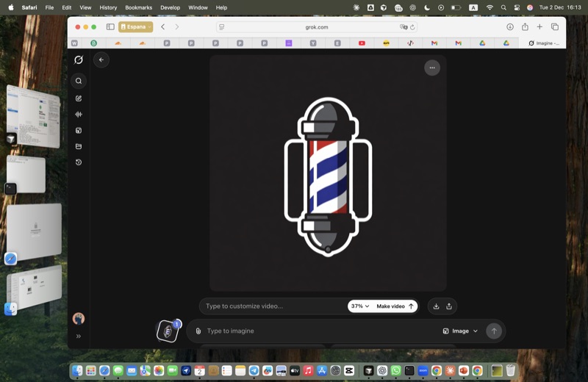Image resolution: width=588 pixels, height=382 pixels.
Task: Click the Siri icon in the menu bar
Action: pyautogui.click(x=530, y=7)
